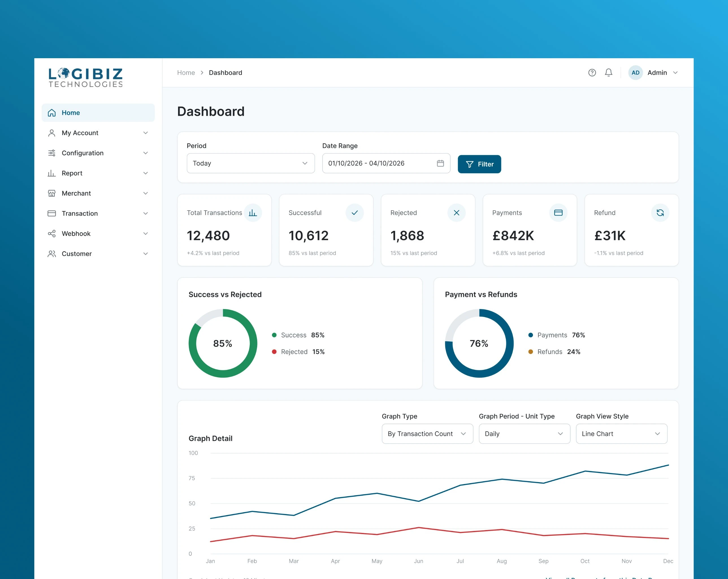
Task: Click the 12,480 total transactions value
Action: [x=208, y=236]
